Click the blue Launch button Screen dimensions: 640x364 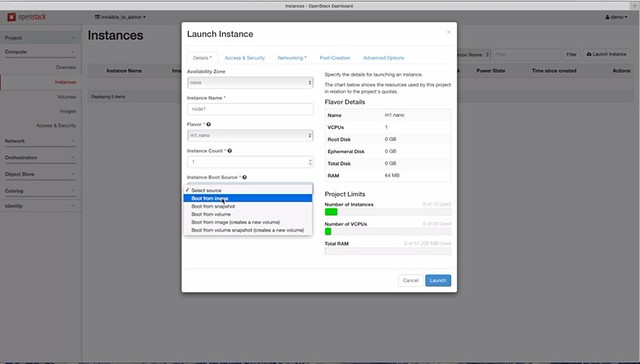[438, 280]
